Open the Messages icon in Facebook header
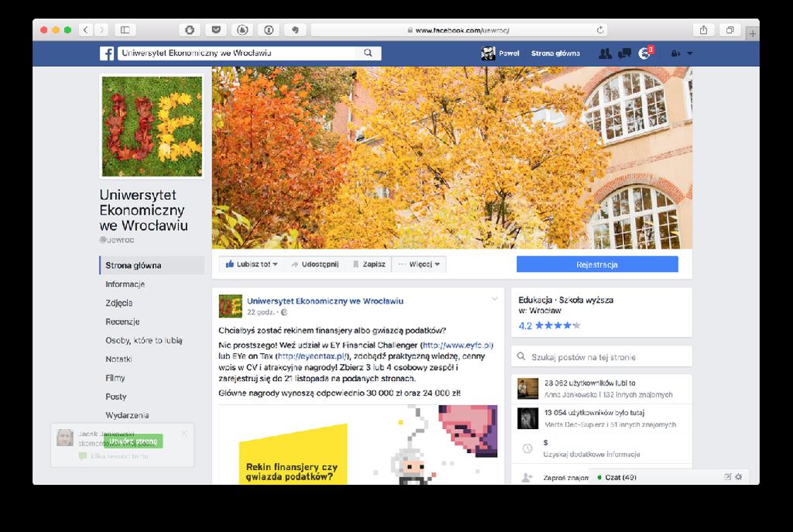Screen dimensions: 793x532 pos(625,53)
